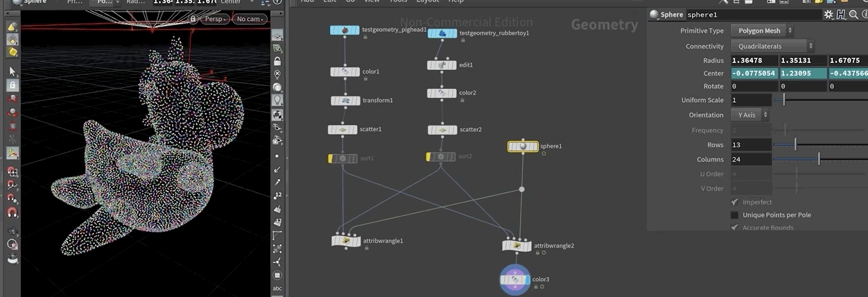Click the top yellow tool icon in left toolbar
This screenshot has width=868, height=297.
click(x=12, y=26)
